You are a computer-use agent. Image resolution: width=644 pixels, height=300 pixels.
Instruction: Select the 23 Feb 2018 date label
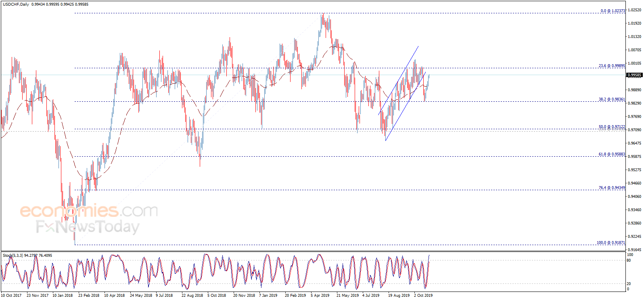click(89, 296)
